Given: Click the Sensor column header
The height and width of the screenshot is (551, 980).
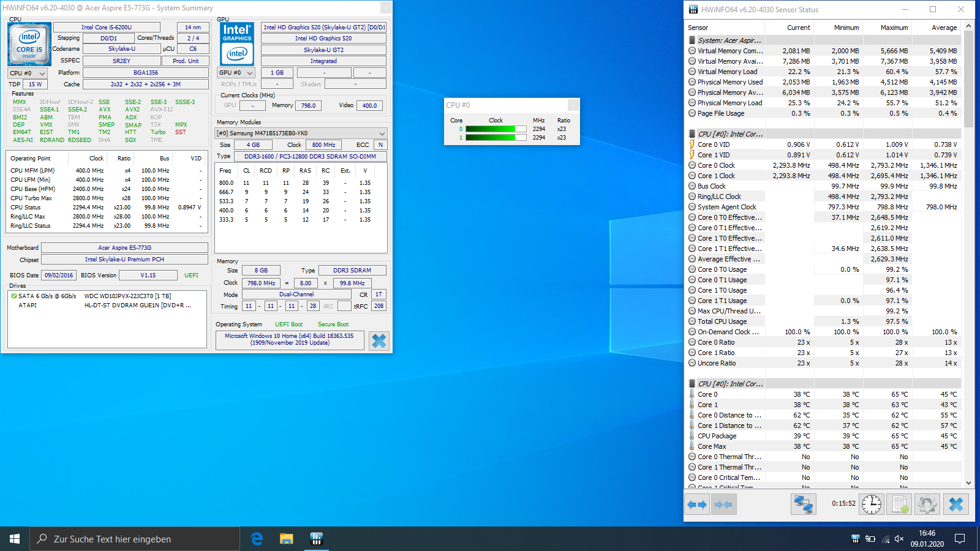Looking at the screenshot, I should click(x=725, y=28).
